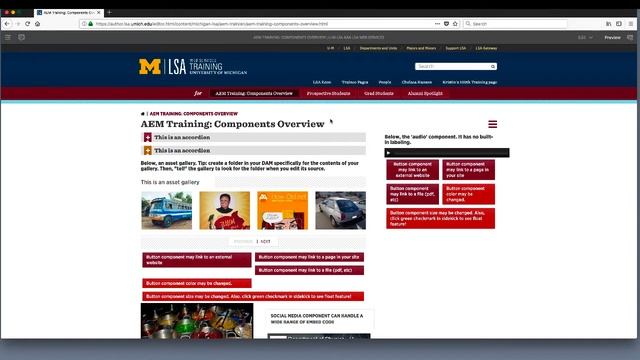Open the blue bus gallery thumbnail

click(x=167, y=211)
